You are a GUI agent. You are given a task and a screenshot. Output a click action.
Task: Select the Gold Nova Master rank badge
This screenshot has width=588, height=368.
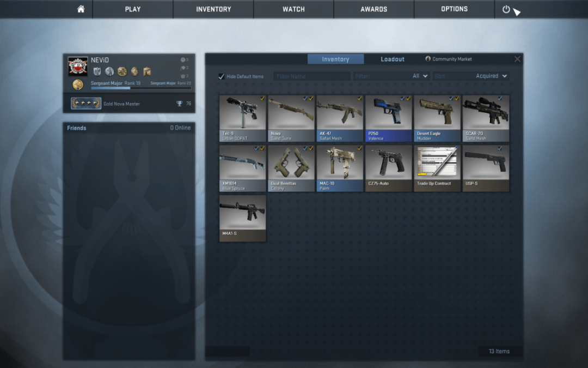point(86,104)
